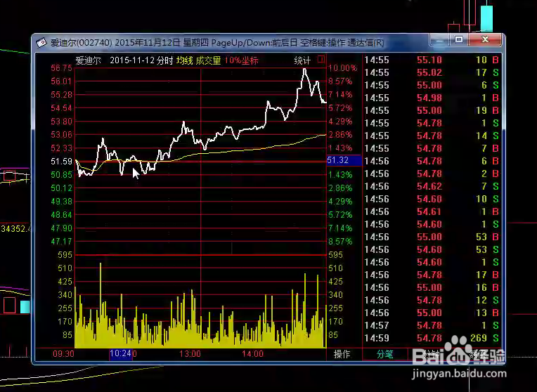Select the tick row priced 55.02
This screenshot has width=537, height=392.
click(432, 72)
